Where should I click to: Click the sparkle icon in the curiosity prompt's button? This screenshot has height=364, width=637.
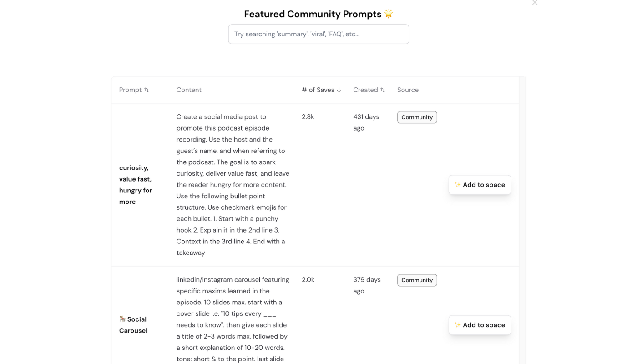pyautogui.click(x=458, y=185)
